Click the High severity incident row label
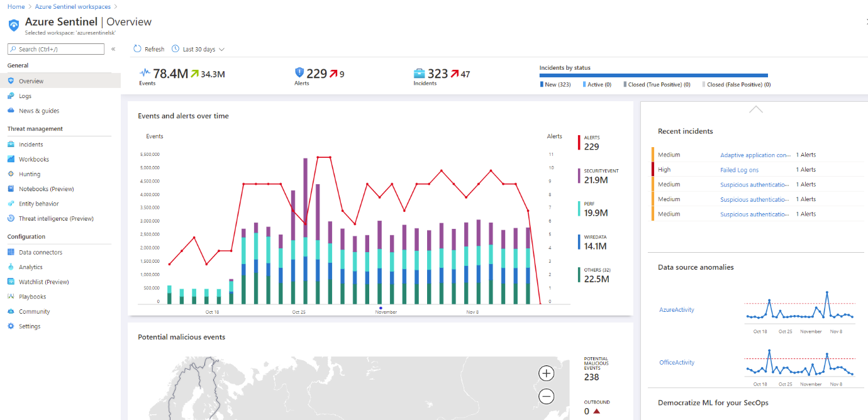Viewport: 868px width, 420px height. [664, 170]
